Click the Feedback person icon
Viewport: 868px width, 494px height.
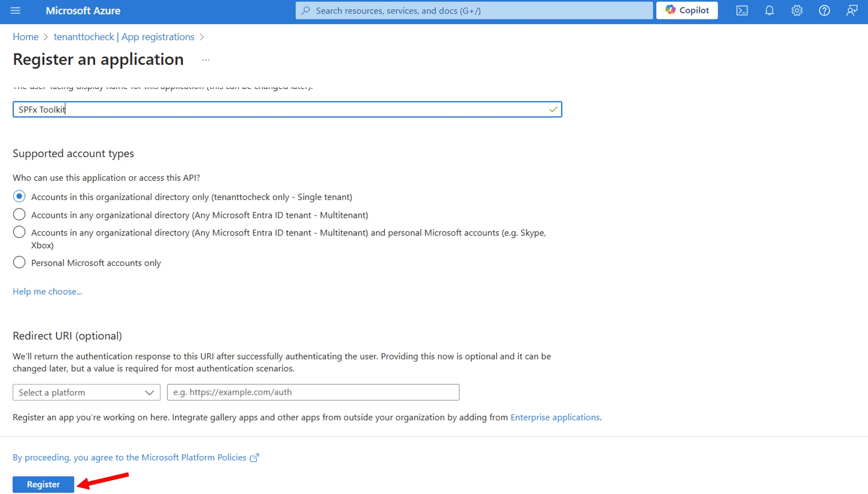(x=851, y=11)
